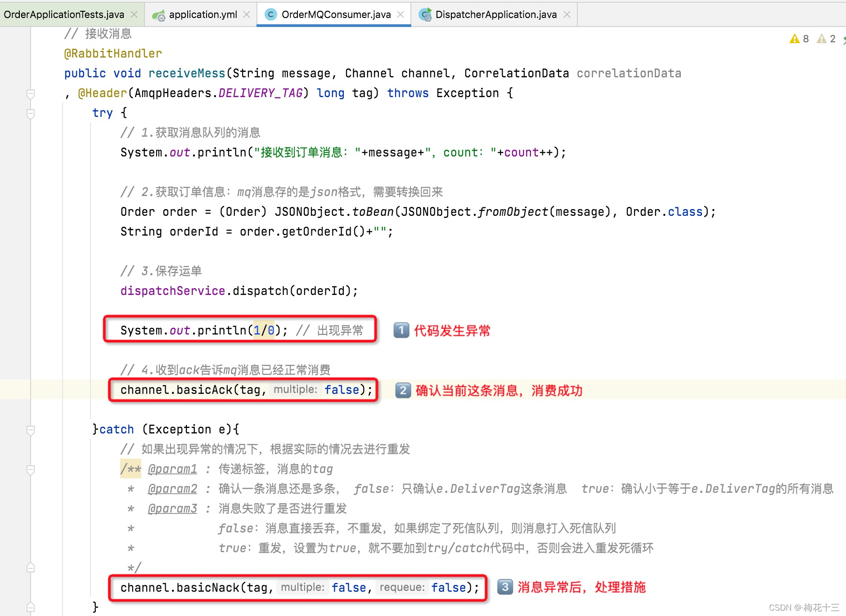
Task: Open the inspections widget via green chevron icon
Action: click(x=842, y=39)
